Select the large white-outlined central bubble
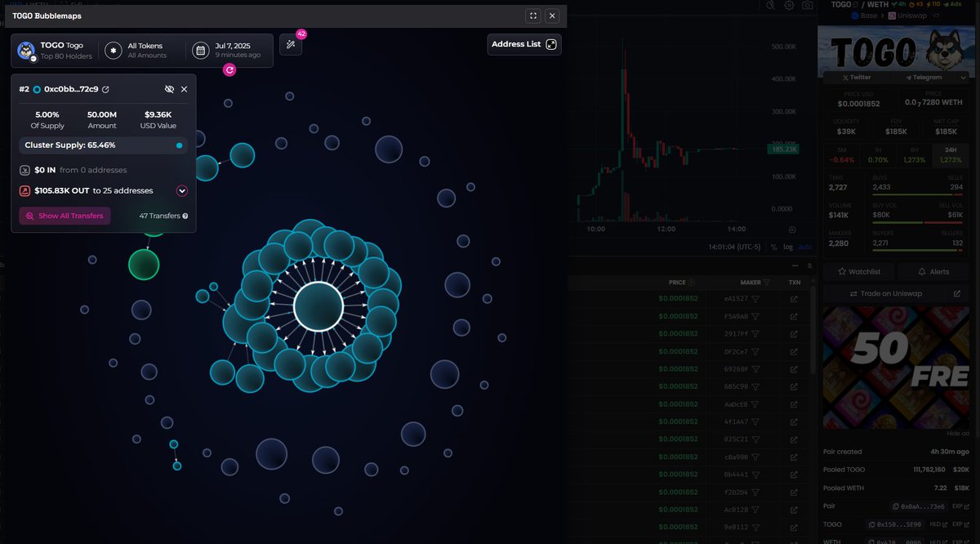The width and height of the screenshot is (980, 544). (318, 307)
